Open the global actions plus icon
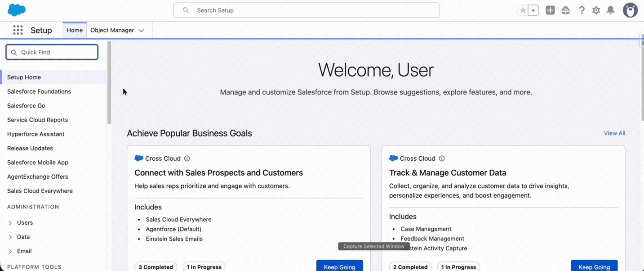The width and height of the screenshot is (644, 271). tap(550, 10)
